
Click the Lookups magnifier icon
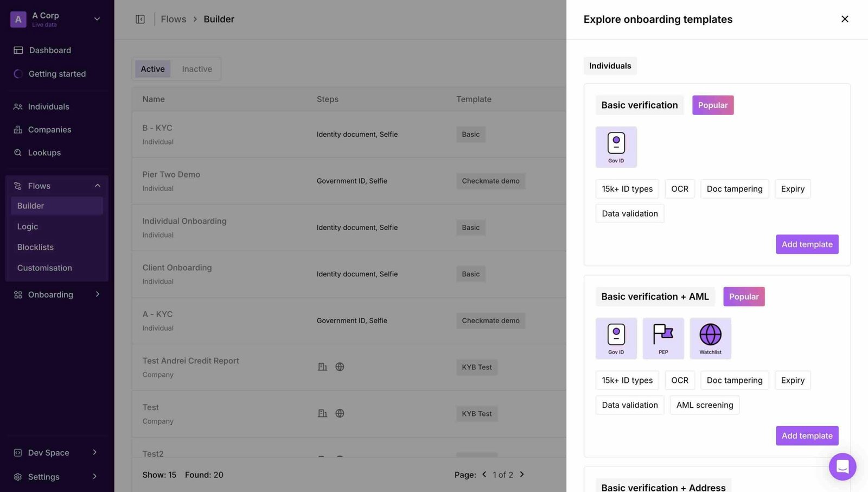coord(18,153)
